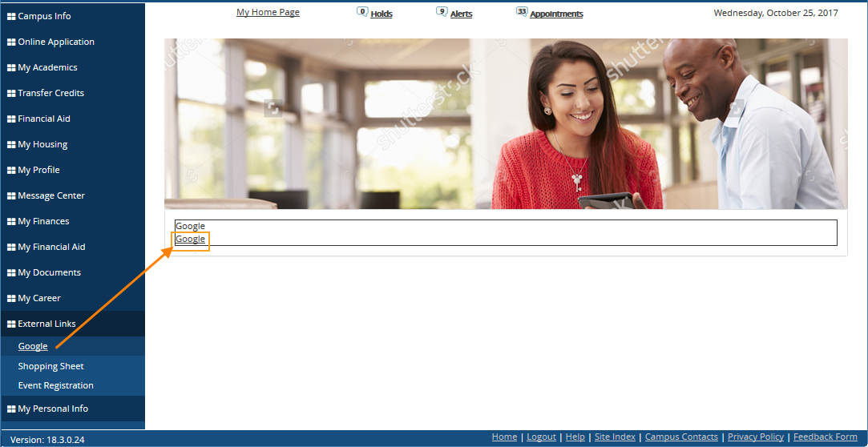Click the student and advisor banner image

tap(505, 124)
